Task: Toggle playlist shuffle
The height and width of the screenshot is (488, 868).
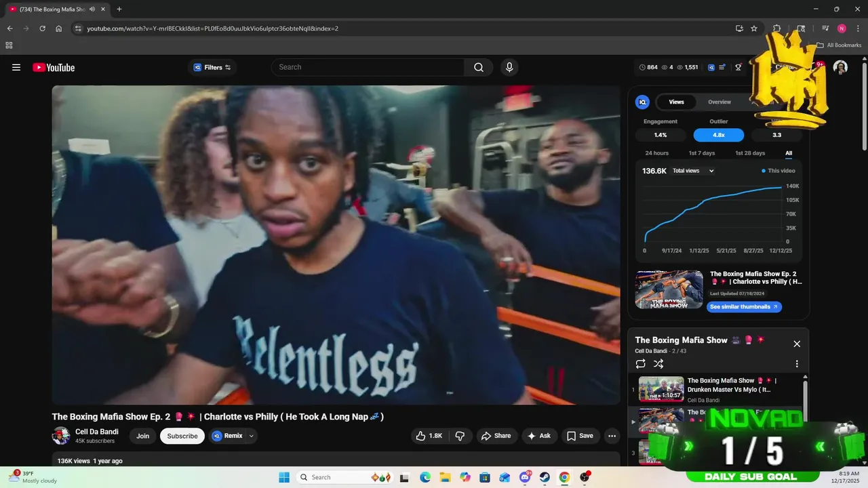Action: [658, 364]
